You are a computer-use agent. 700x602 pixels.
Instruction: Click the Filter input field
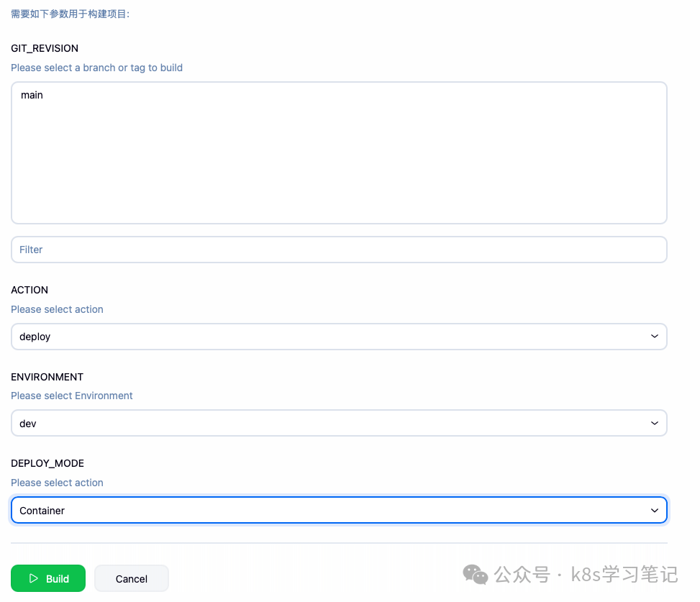click(338, 249)
